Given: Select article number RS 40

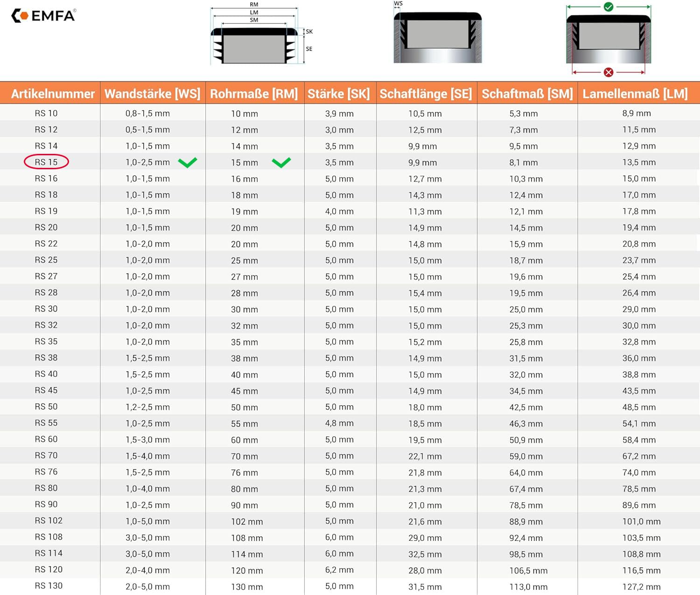Looking at the screenshot, I should [46, 374].
